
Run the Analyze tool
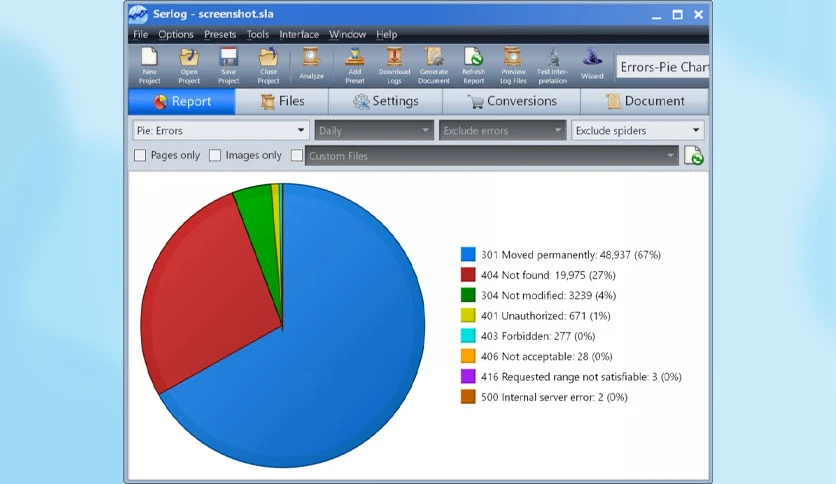311,64
